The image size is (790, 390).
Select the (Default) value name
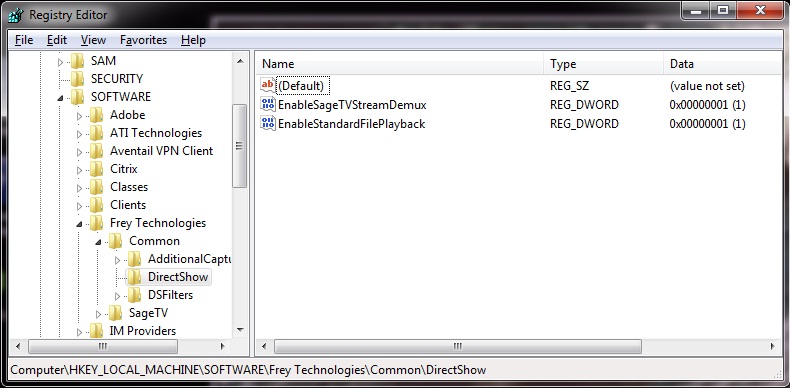click(301, 86)
